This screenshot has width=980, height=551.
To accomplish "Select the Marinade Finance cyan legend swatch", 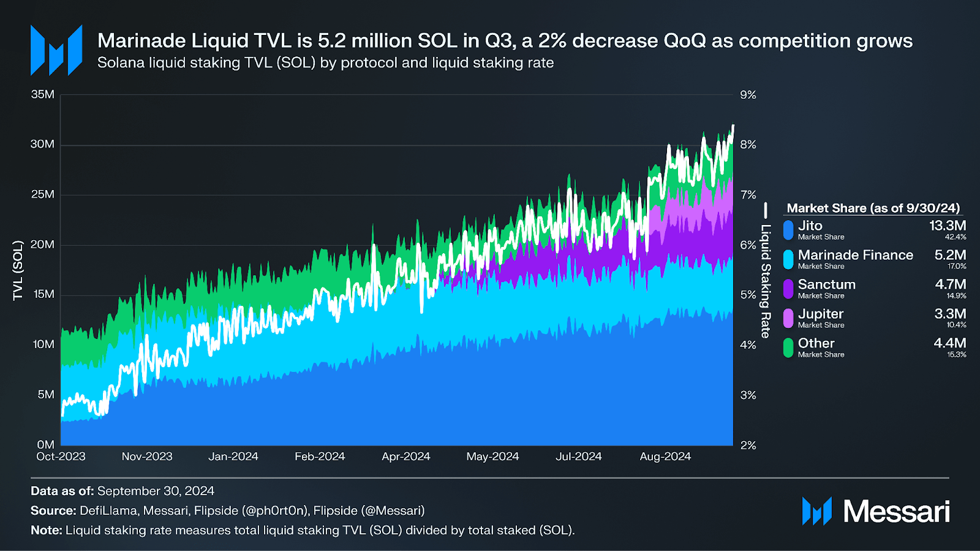I will tap(788, 259).
